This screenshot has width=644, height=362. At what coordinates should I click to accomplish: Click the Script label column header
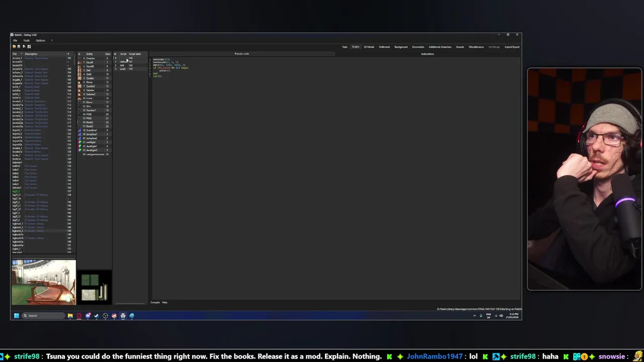135,54
